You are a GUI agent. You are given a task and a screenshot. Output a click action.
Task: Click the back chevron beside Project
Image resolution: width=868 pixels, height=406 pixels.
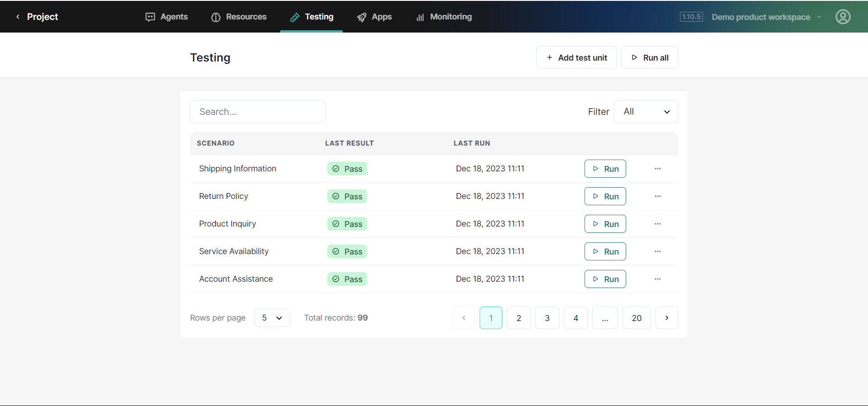click(18, 17)
